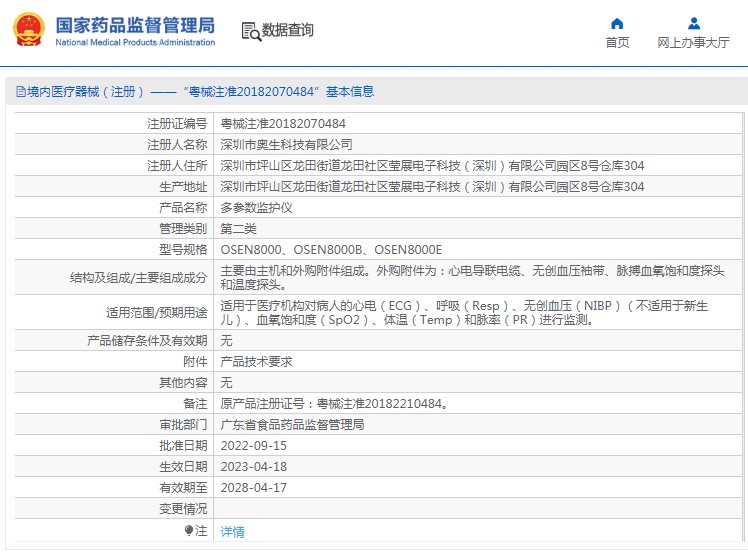
Task: Click 无 in 产品储存条件及有效期 row
Action: tap(226, 341)
